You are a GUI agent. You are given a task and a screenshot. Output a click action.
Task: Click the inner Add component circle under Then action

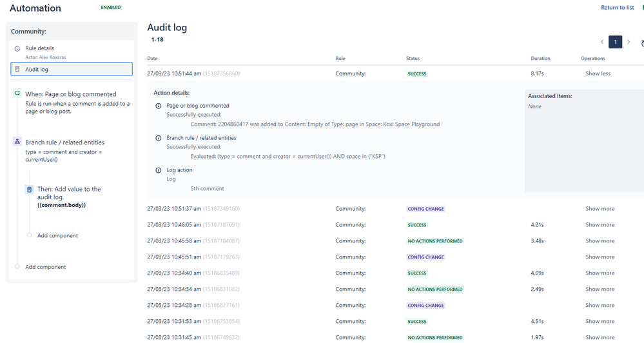click(29, 235)
